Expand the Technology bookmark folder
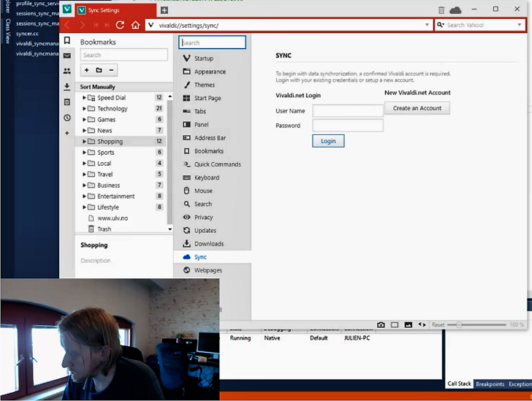The image size is (532, 401). pos(84,109)
